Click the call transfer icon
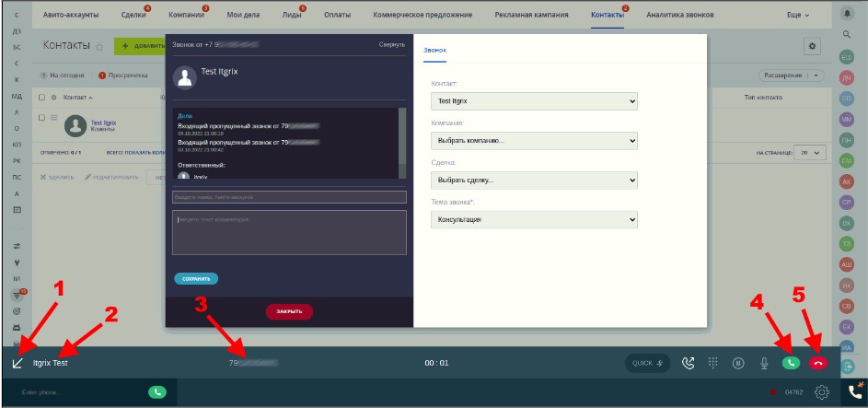 [x=688, y=363]
